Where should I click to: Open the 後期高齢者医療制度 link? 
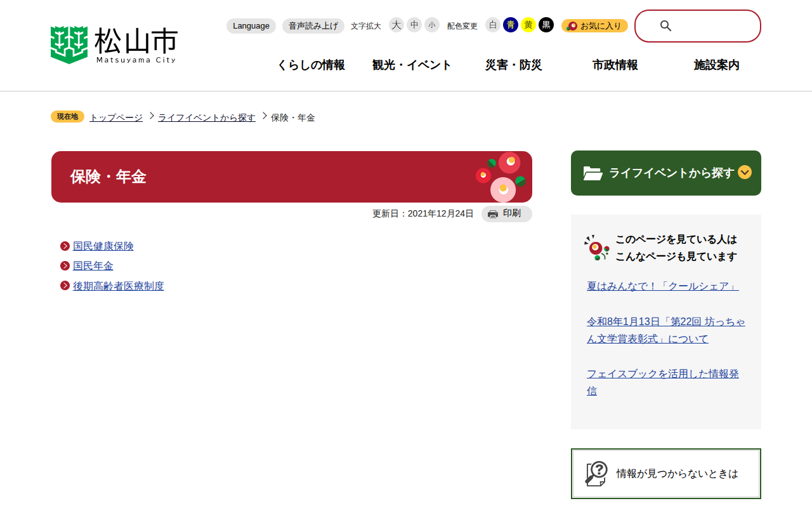coord(119,286)
